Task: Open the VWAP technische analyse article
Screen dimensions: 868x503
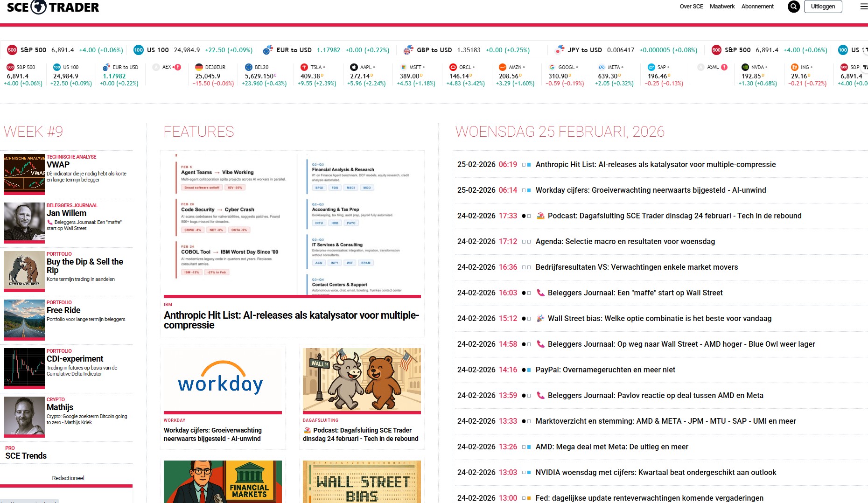Action: [x=58, y=165]
